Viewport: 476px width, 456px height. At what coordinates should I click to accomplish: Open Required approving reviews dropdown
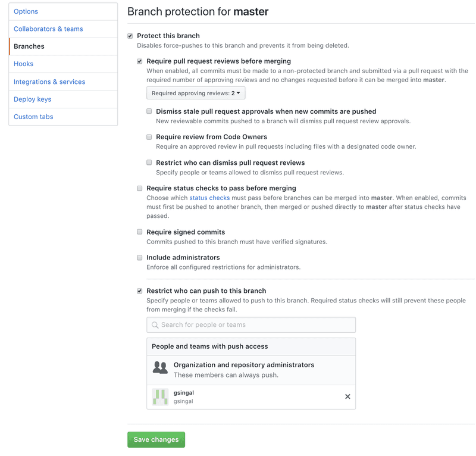click(x=196, y=93)
